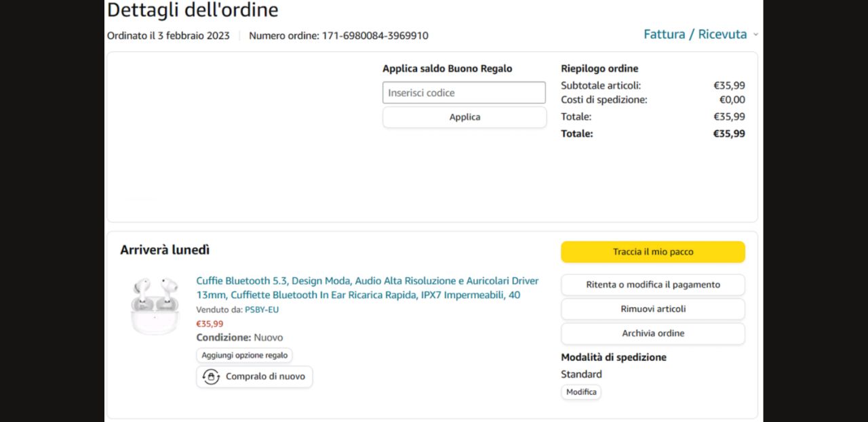The image size is (868, 422).
Task: Click the red product price €35,99
Action: click(210, 324)
